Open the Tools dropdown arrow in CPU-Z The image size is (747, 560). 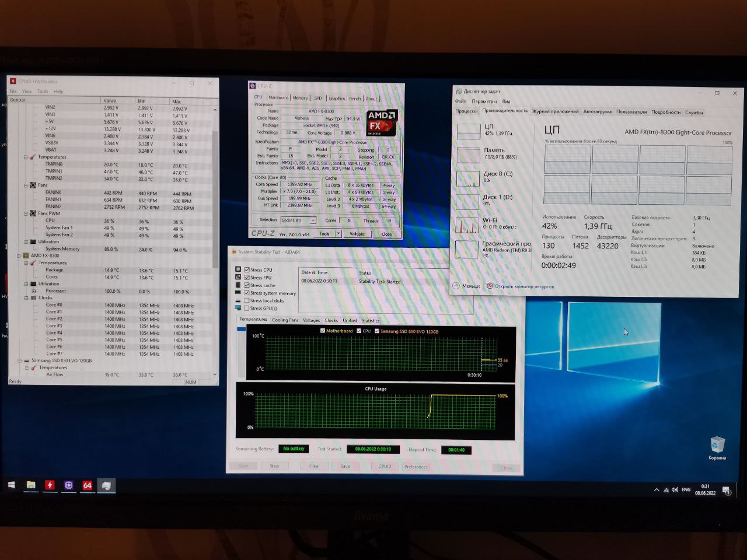coord(338,233)
